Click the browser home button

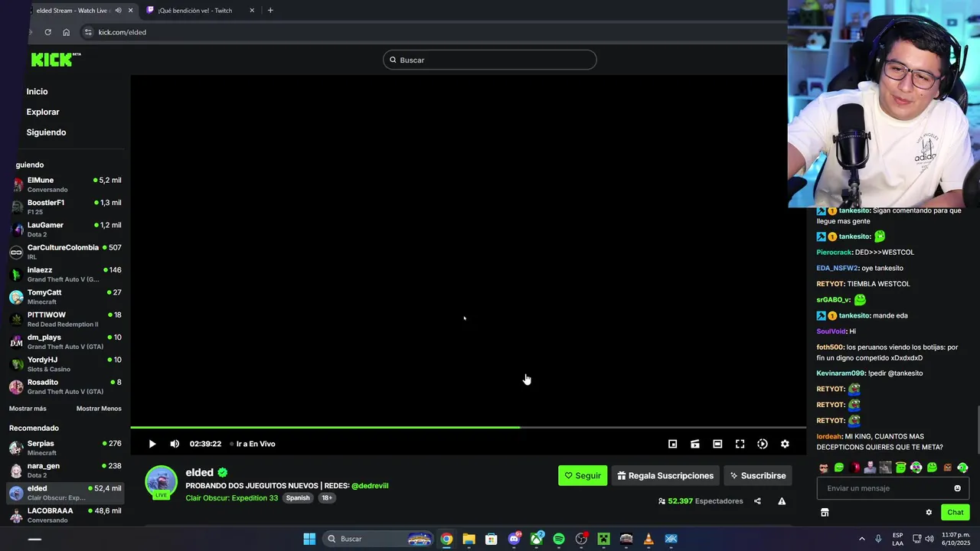(x=67, y=32)
